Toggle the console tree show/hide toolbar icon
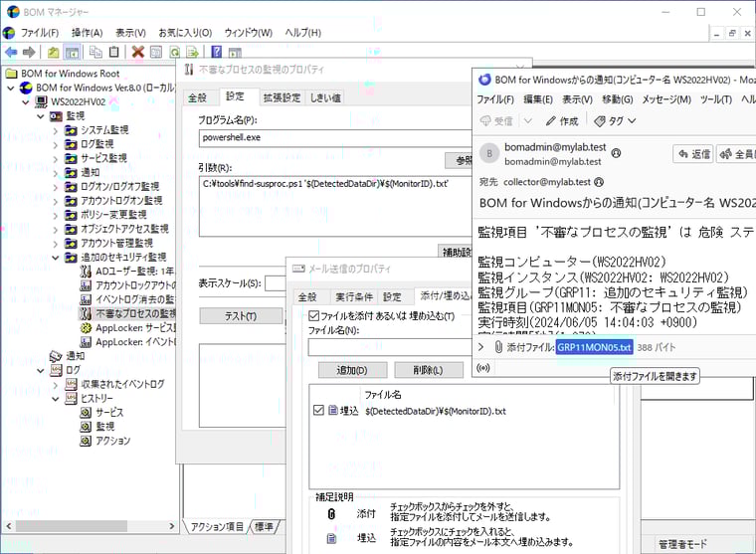 pos(72,52)
